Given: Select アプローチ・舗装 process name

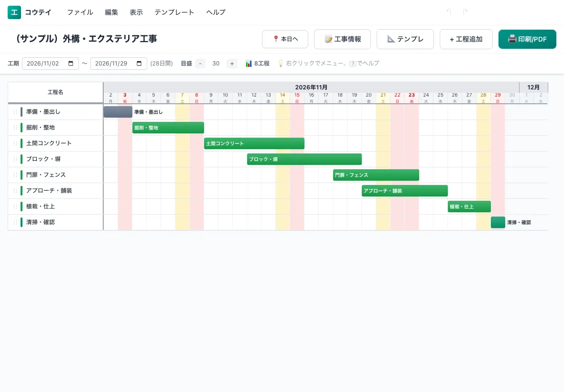Looking at the screenshot, I should click(x=49, y=191).
